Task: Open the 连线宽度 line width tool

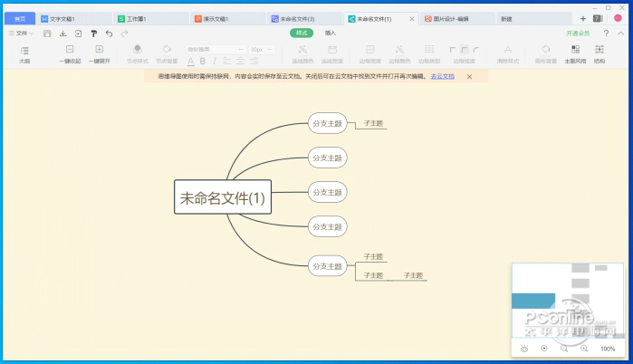Action: tap(332, 55)
